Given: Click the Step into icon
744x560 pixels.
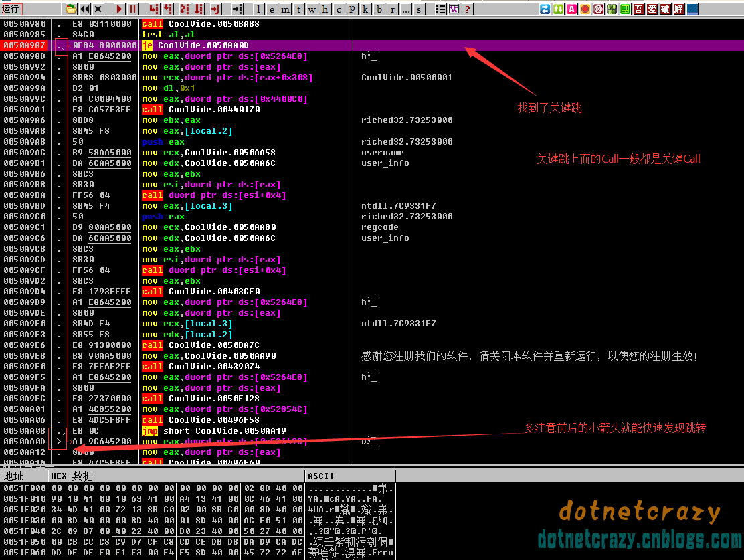Looking at the screenshot, I should point(154,9).
